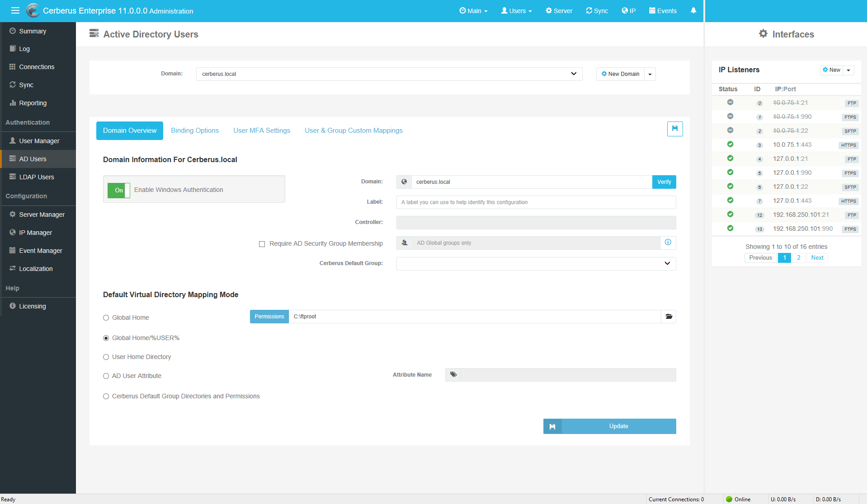Open Event Manager in the sidebar
This screenshot has width=867, height=504.
pos(38,251)
